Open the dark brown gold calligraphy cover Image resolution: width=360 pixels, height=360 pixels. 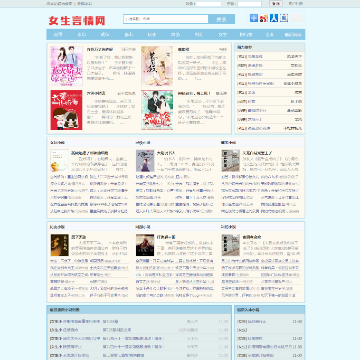60,245
